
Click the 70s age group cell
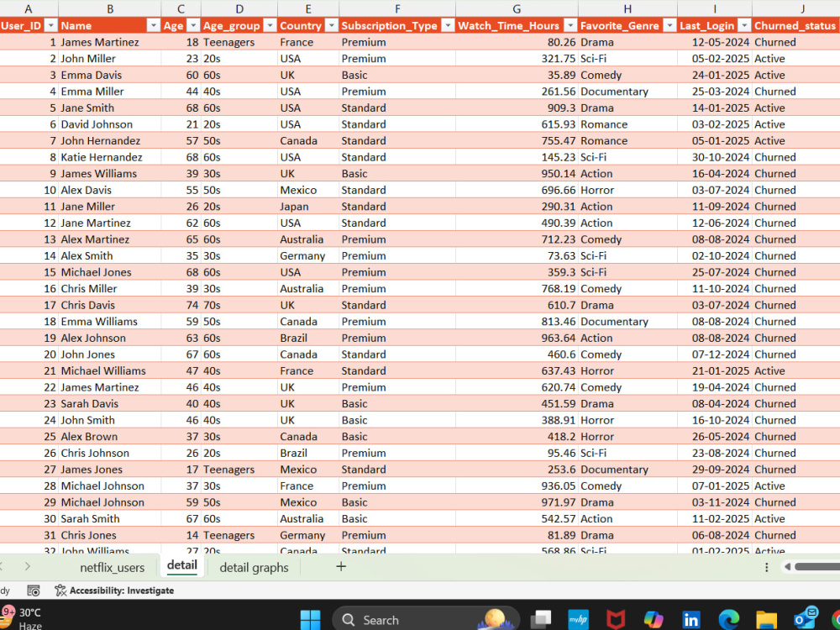click(x=239, y=305)
